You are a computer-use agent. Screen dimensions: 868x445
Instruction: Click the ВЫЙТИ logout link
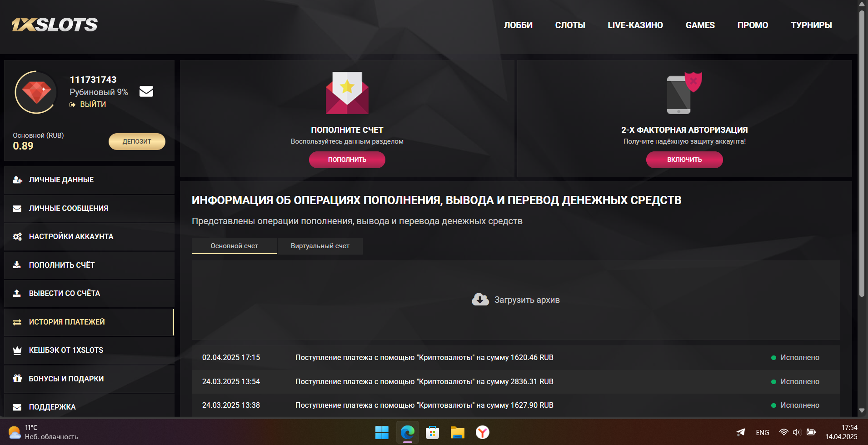point(93,105)
